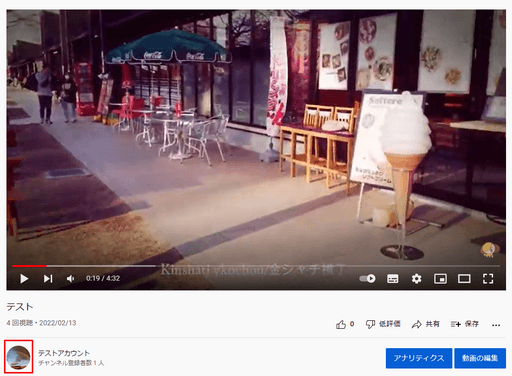Skip to next video
The height and width of the screenshot is (376, 512).
[x=48, y=279]
